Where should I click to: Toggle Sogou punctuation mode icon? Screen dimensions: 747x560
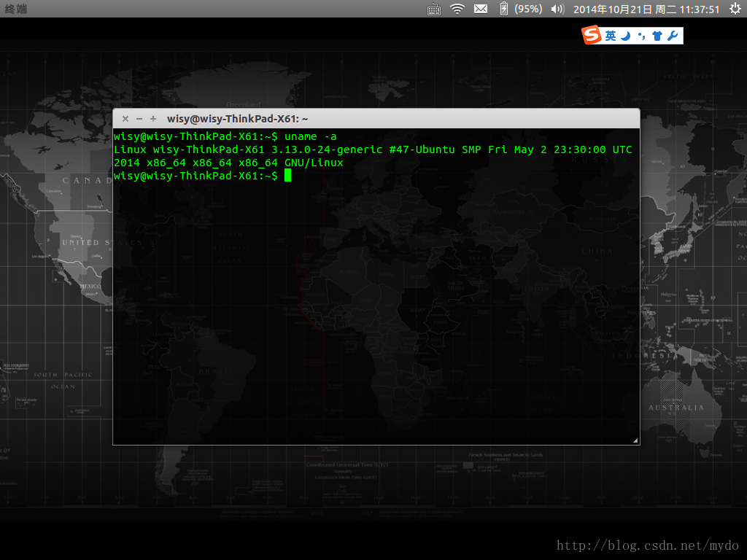tap(642, 36)
